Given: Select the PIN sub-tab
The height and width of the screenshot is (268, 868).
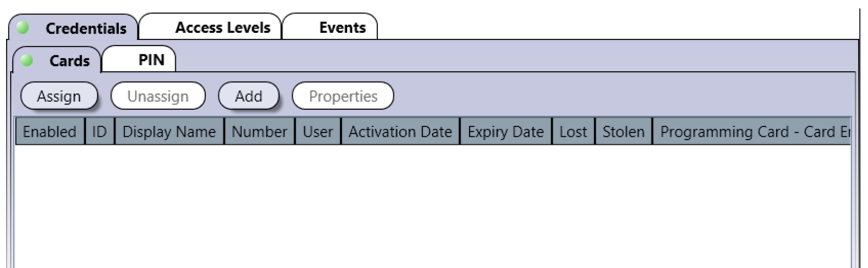Looking at the screenshot, I should coord(139,60).
